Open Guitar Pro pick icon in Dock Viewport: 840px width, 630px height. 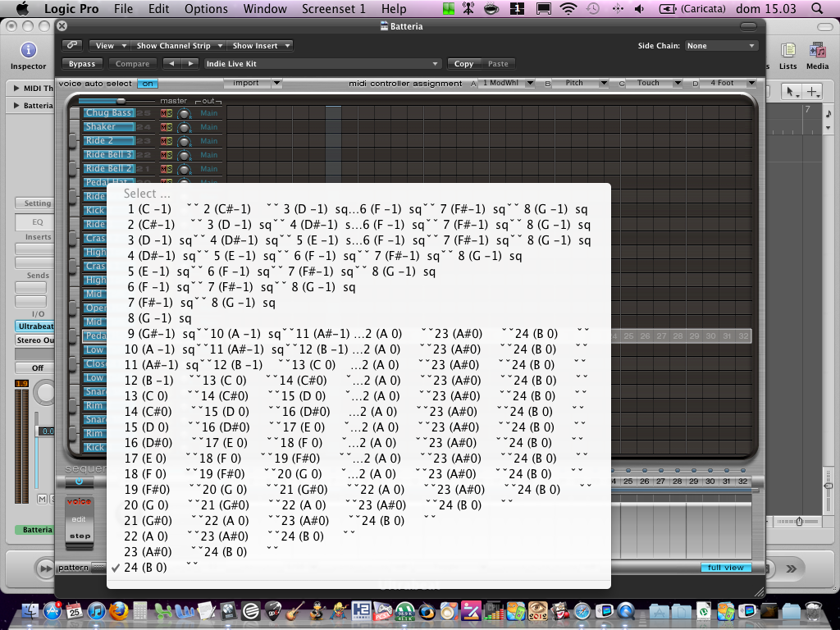pyautogui.click(x=272, y=610)
